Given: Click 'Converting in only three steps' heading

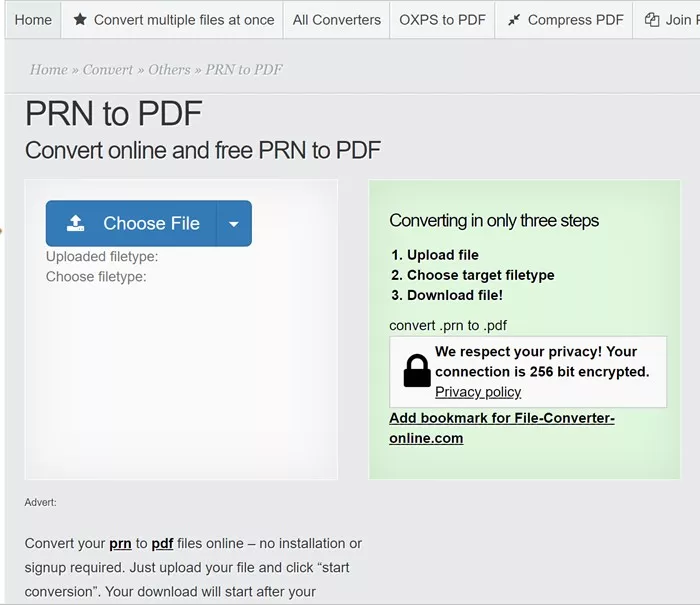Looking at the screenshot, I should (494, 221).
